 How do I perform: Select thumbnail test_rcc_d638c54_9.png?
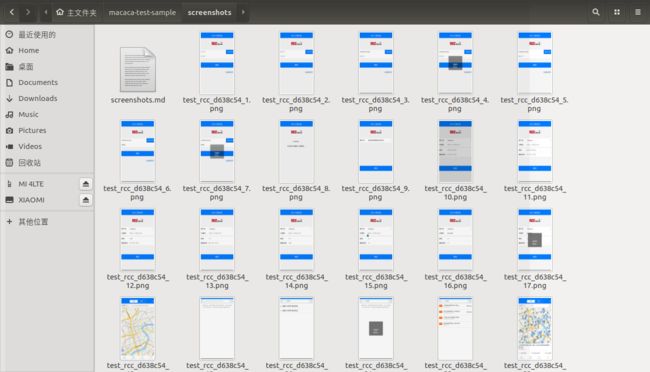(376, 151)
